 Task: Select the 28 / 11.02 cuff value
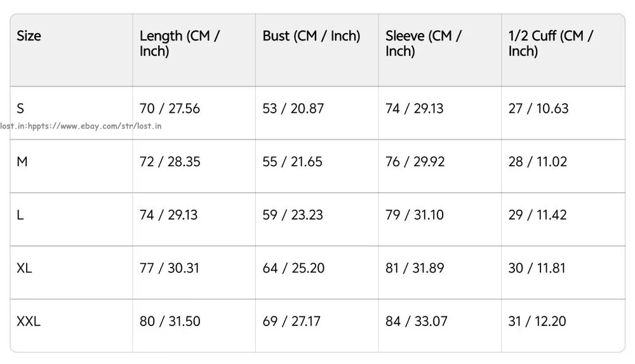(537, 162)
